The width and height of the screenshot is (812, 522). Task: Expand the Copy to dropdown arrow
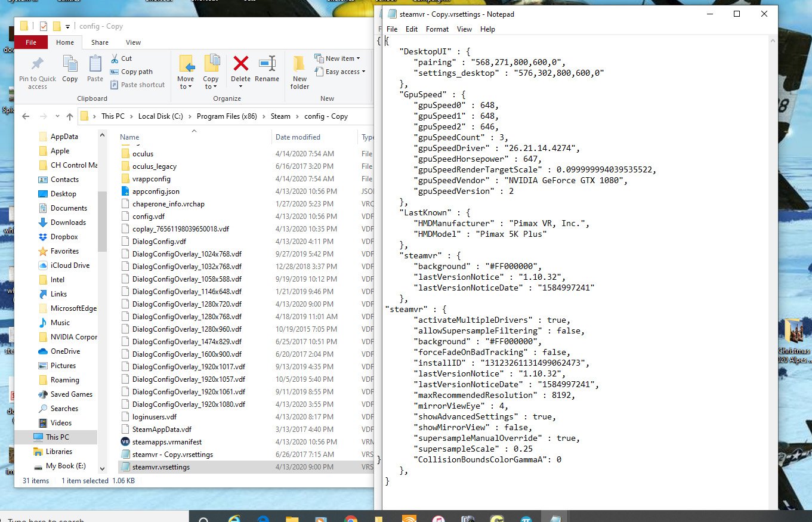click(x=214, y=87)
